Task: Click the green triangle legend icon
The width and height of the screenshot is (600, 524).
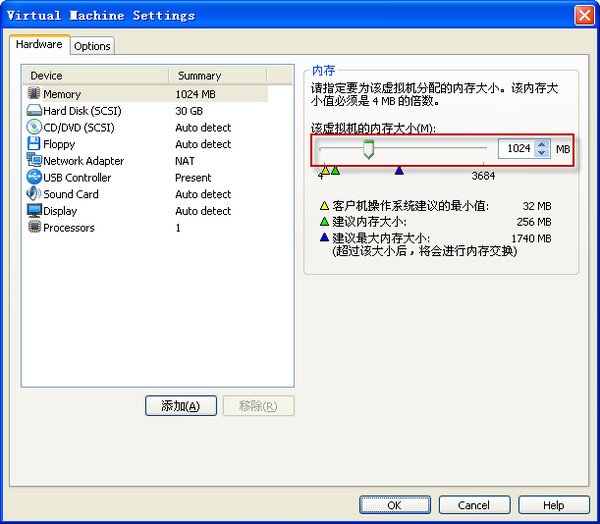Action: (x=324, y=221)
